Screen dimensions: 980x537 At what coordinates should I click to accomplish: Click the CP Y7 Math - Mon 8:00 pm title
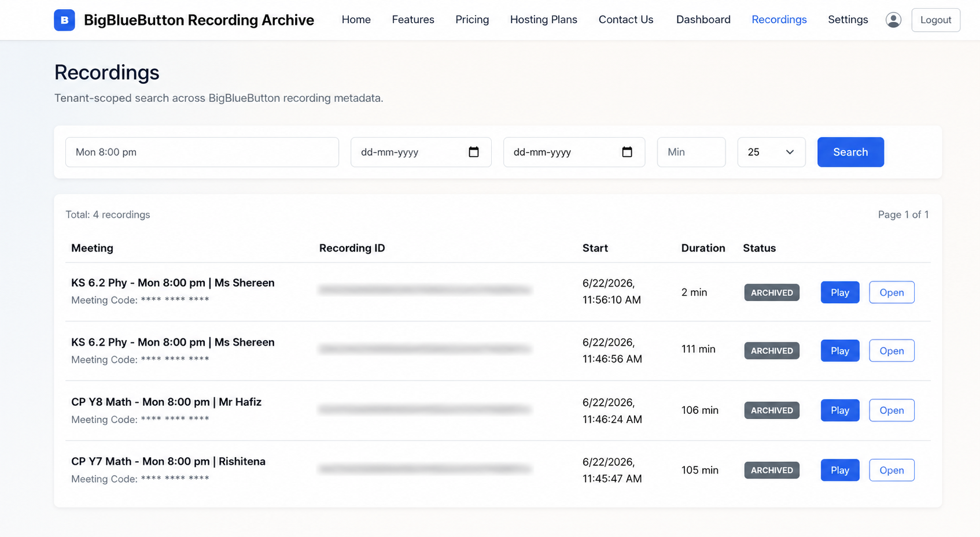point(168,461)
